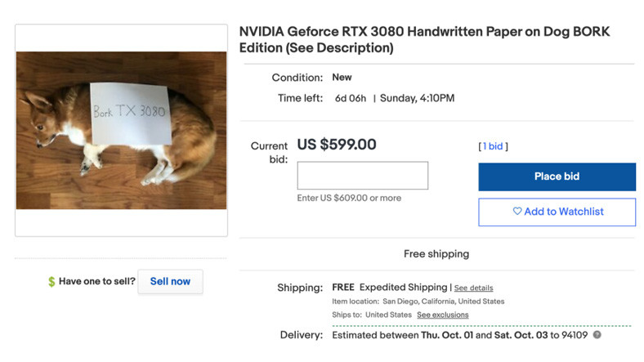This screenshot has width=644, height=362.
Task: Click the US $599.00 current bid price
Action: pos(337,145)
